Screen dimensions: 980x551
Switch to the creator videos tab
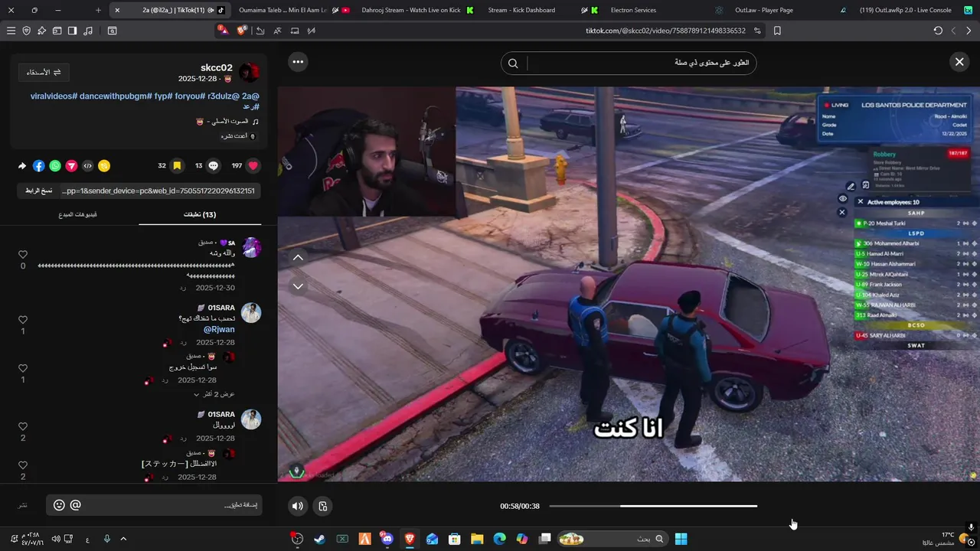[78, 214]
